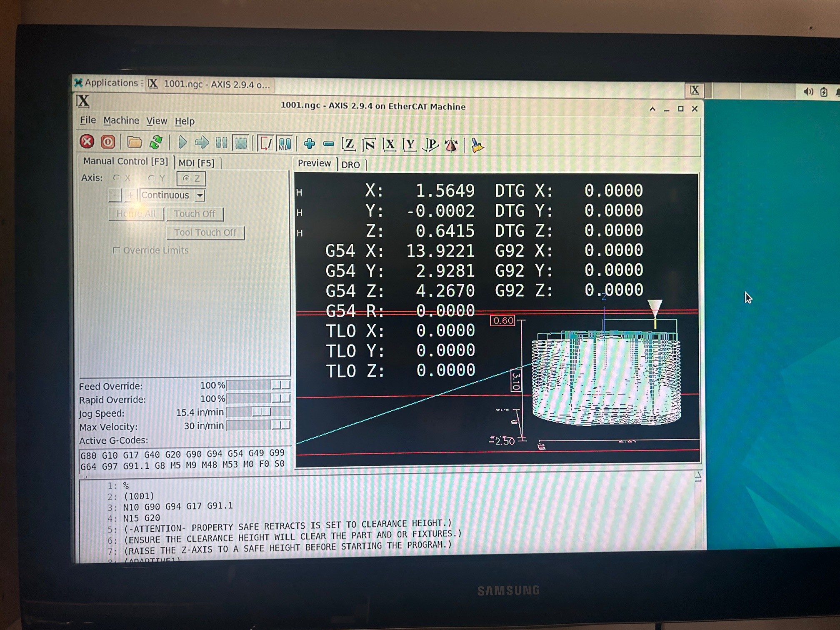Click the Touch Off button

click(x=195, y=214)
